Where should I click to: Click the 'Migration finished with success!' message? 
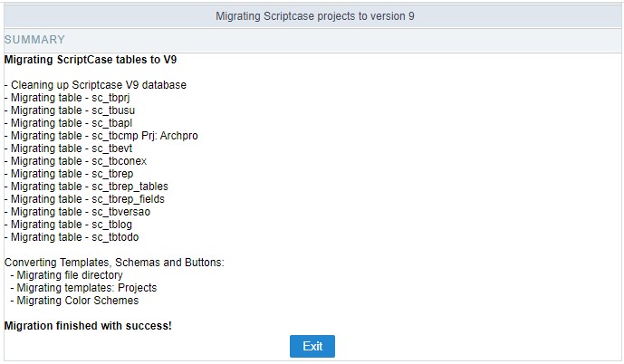89,325
